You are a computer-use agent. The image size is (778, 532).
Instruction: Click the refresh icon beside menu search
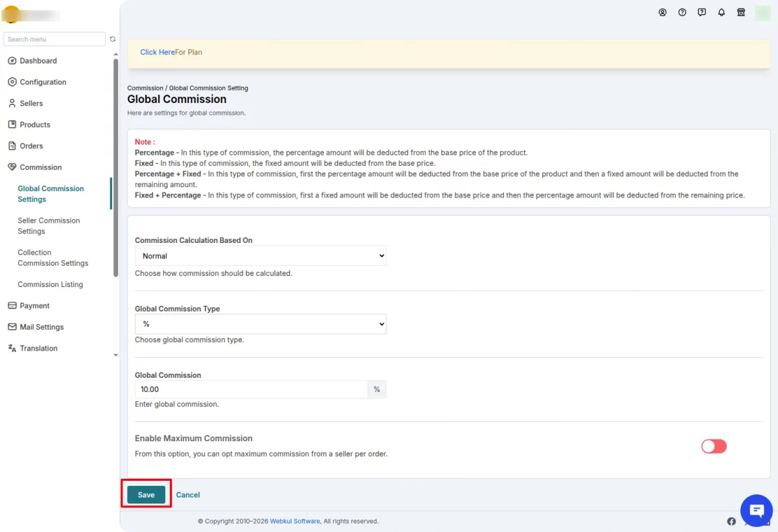113,39
